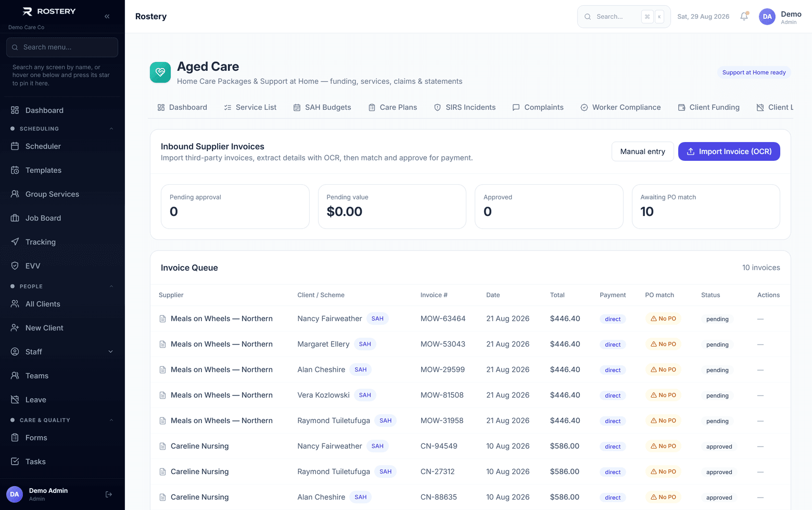Open notifications bell icon
The image size is (812, 510).
[x=744, y=16]
